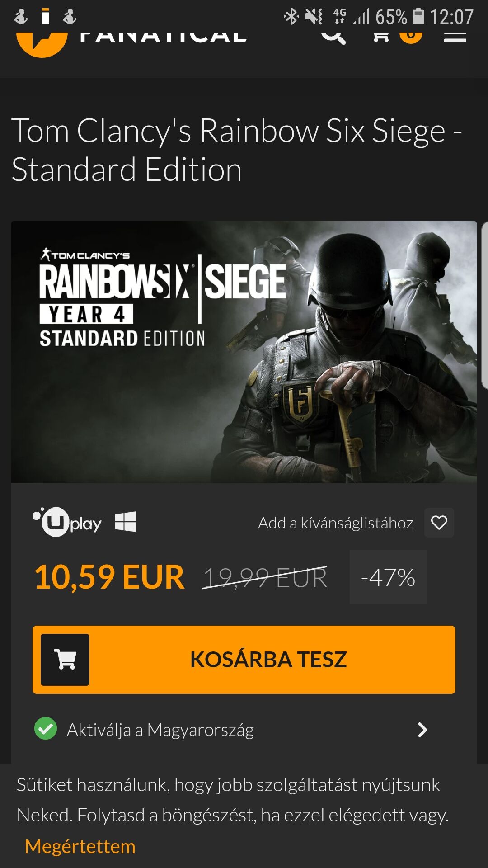Open the Rainbow Six Siege cover image
This screenshot has height=868, width=488.
coord(244,352)
